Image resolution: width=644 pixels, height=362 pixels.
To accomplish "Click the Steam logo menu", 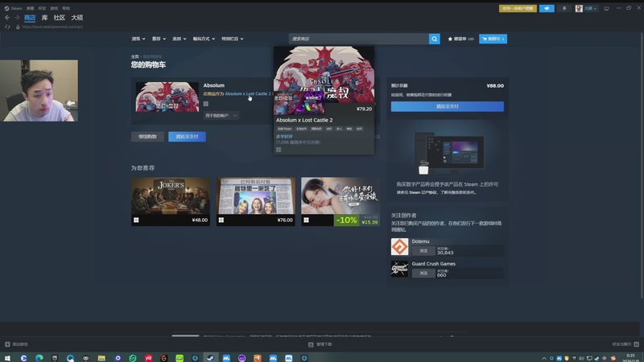I will 13,8.
